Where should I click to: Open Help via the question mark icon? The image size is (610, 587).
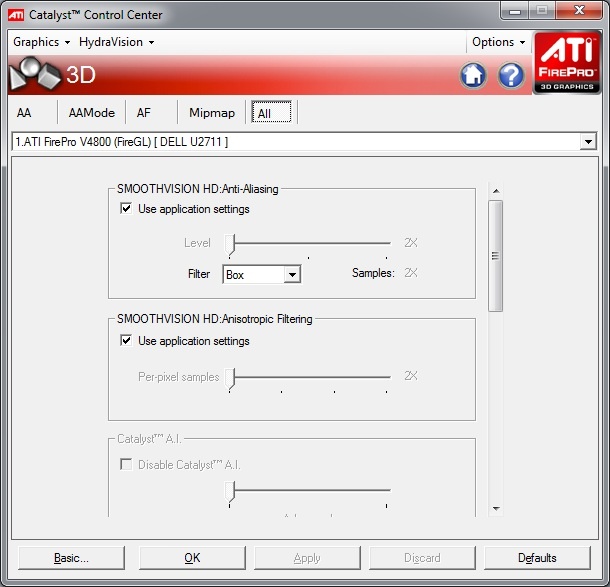click(511, 75)
